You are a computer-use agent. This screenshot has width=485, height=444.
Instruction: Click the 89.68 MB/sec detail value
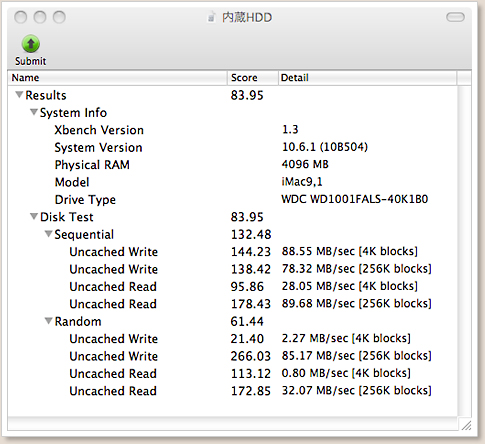(356, 303)
